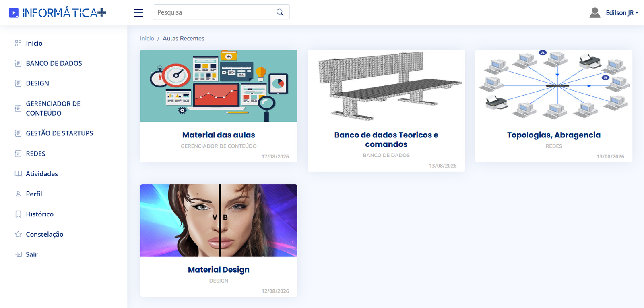Click the logout icon beside Sair
644x308 pixels.
pos(18,254)
